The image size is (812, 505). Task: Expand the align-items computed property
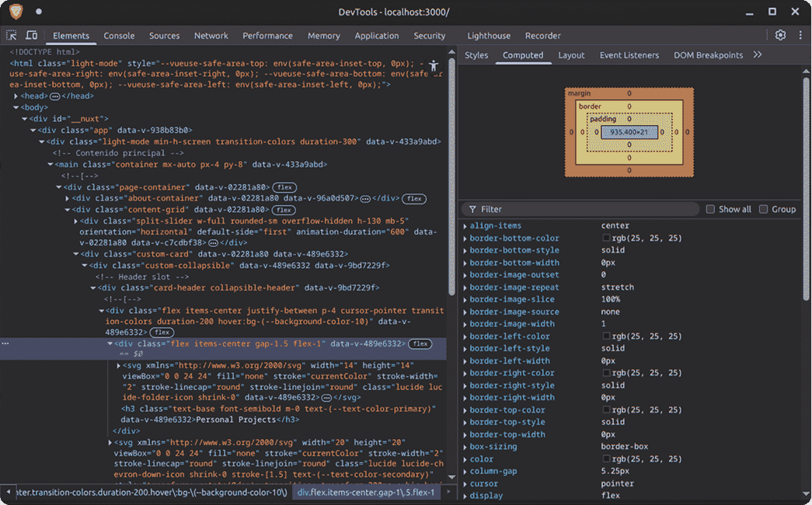465,226
